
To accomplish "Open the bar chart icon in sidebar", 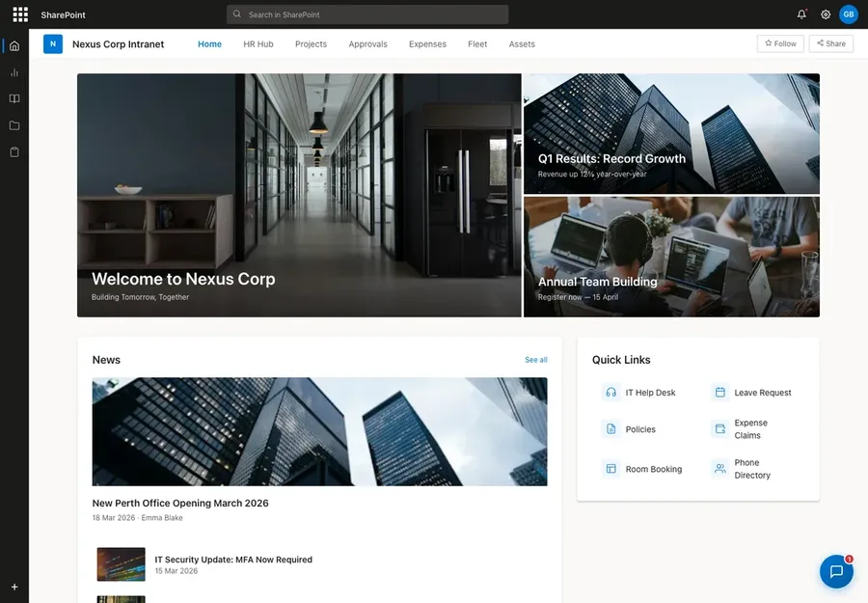I will pyautogui.click(x=14, y=72).
